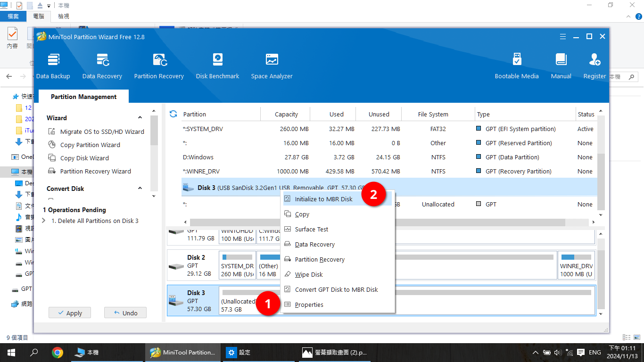Open Partition Recovery in the top toolbar
Viewport: 644px width, 362px height.
pyautogui.click(x=159, y=66)
